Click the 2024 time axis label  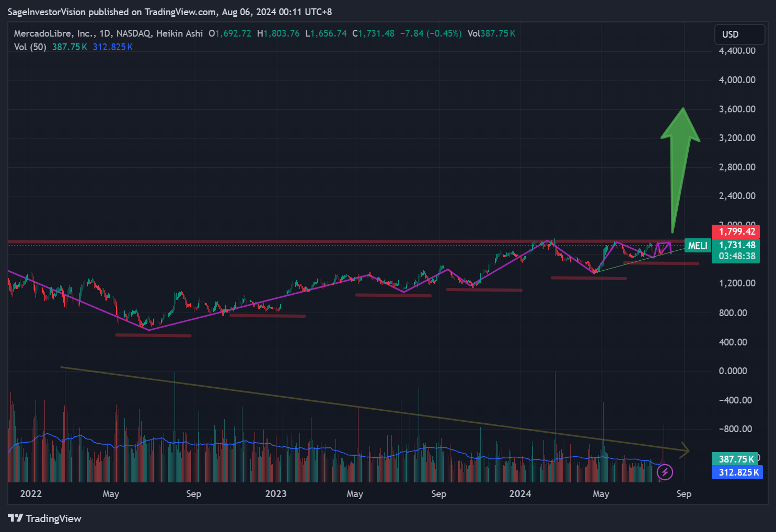(x=520, y=494)
